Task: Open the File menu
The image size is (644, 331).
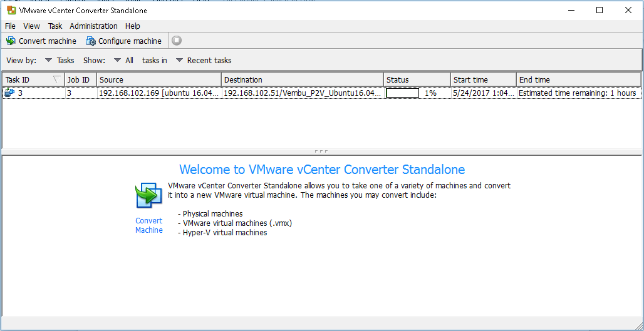Action: tap(10, 26)
